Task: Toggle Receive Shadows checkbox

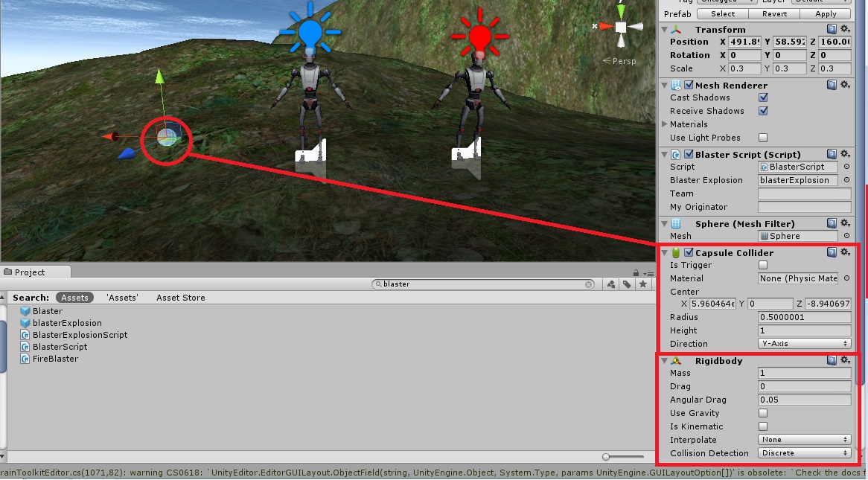Action: click(x=763, y=111)
